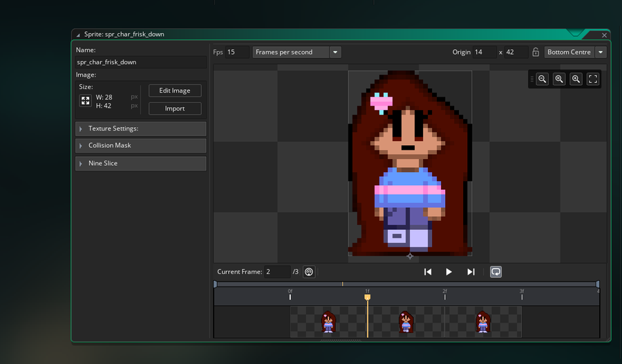Reset zoom with the middle magnifier icon
Image resolution: width=622 pixels, height=364 pixels.
point(559,79)
